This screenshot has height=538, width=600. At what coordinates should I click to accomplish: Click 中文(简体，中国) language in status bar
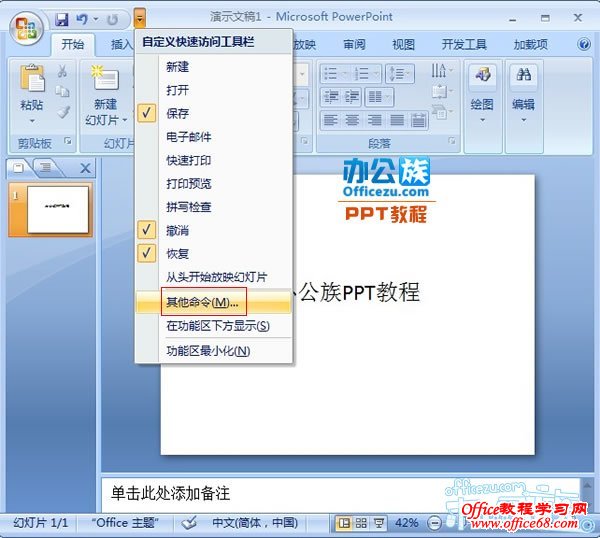coord(255,523)
